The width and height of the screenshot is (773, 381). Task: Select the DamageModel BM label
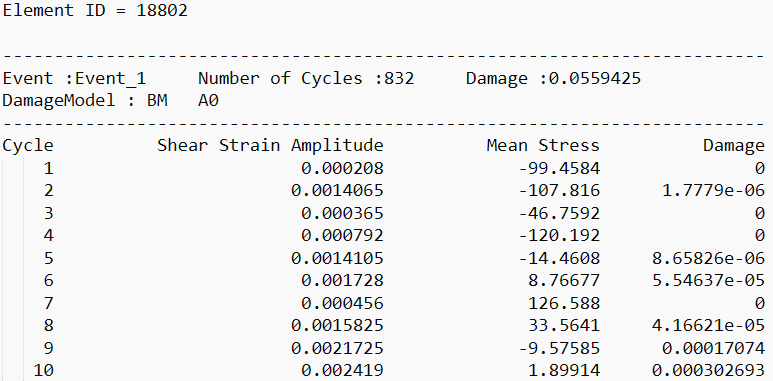(x=85, y=101)
